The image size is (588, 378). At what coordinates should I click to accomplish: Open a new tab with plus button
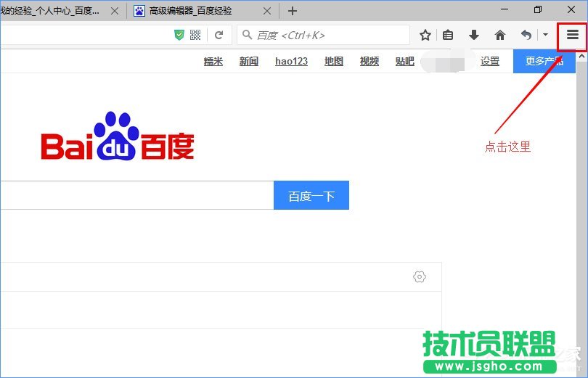293,11
